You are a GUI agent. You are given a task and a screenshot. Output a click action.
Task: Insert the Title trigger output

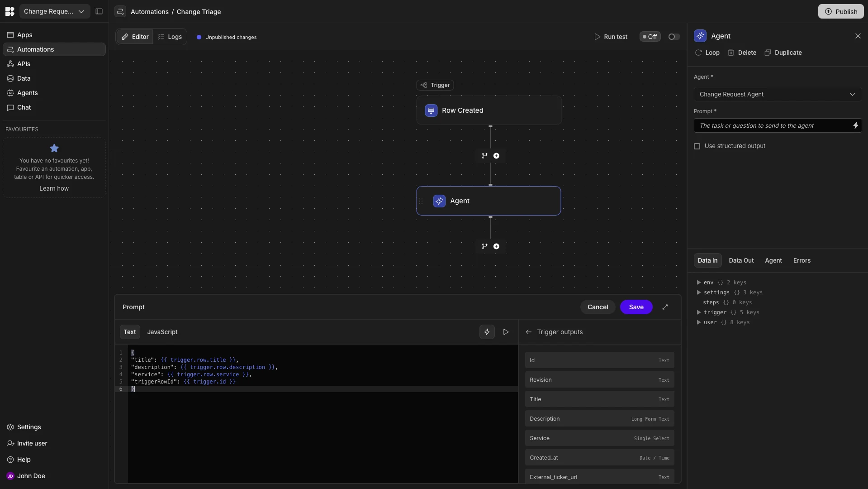(x=599, y=399)
